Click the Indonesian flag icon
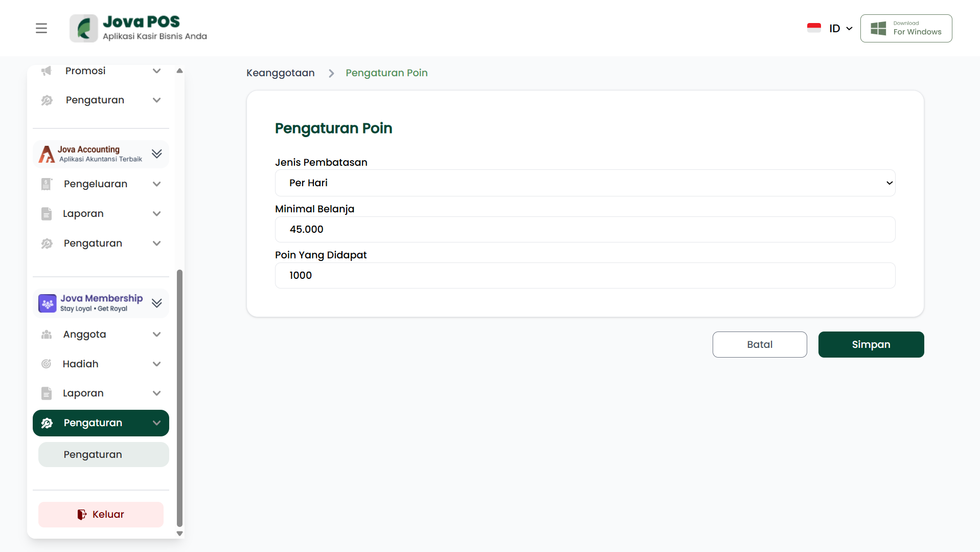The image size is (980, 552). (x=814, y=28)
